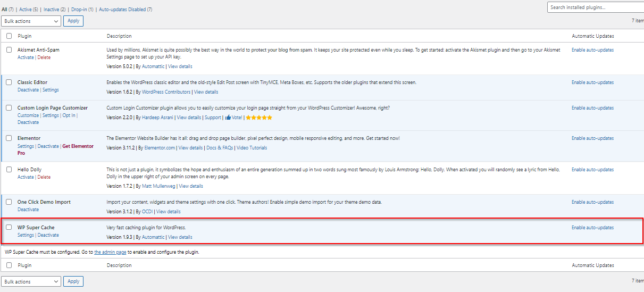Select the Custom Login Page Customizer checkbox
The image size is (644, 292).
pyautogui.click(x=9, y=108)
